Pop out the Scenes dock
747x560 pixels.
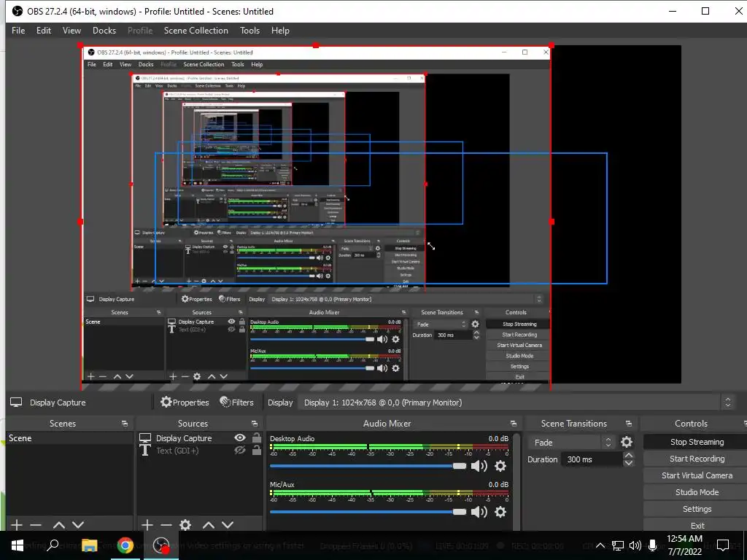[125, 424]
